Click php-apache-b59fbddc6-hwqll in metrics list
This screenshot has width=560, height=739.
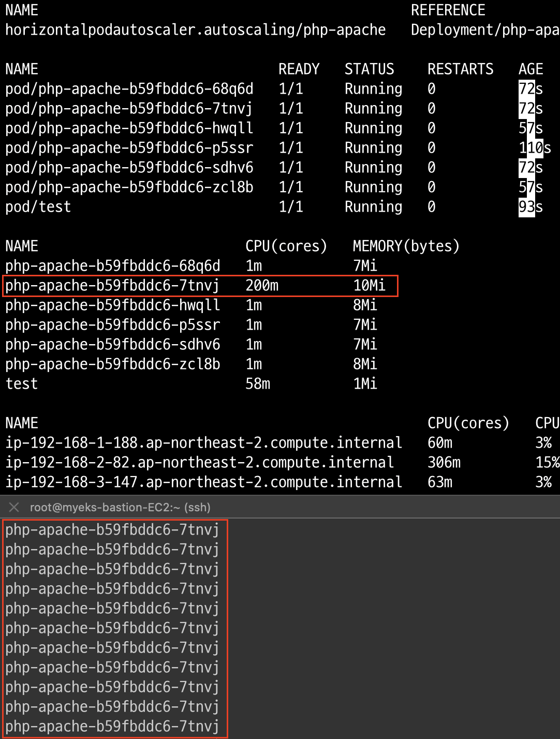[113, 305]
